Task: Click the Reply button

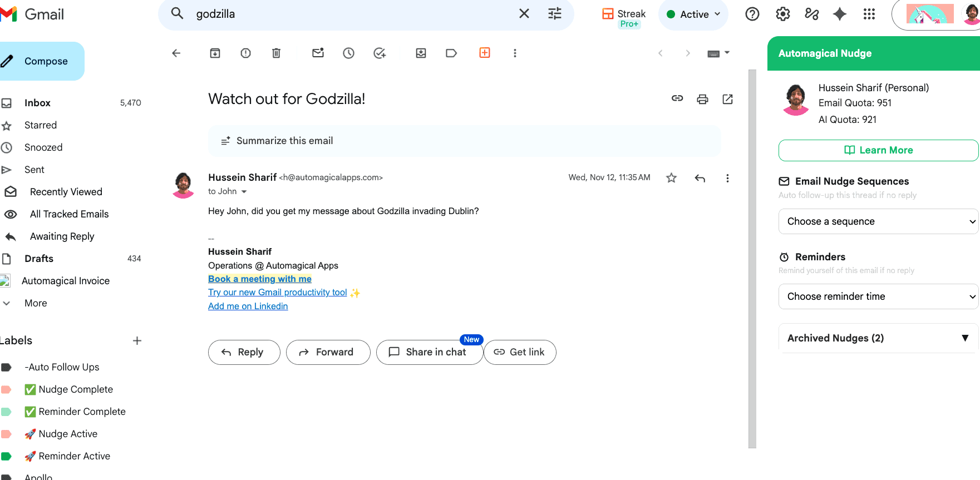Action: click(x=244, y=352)
